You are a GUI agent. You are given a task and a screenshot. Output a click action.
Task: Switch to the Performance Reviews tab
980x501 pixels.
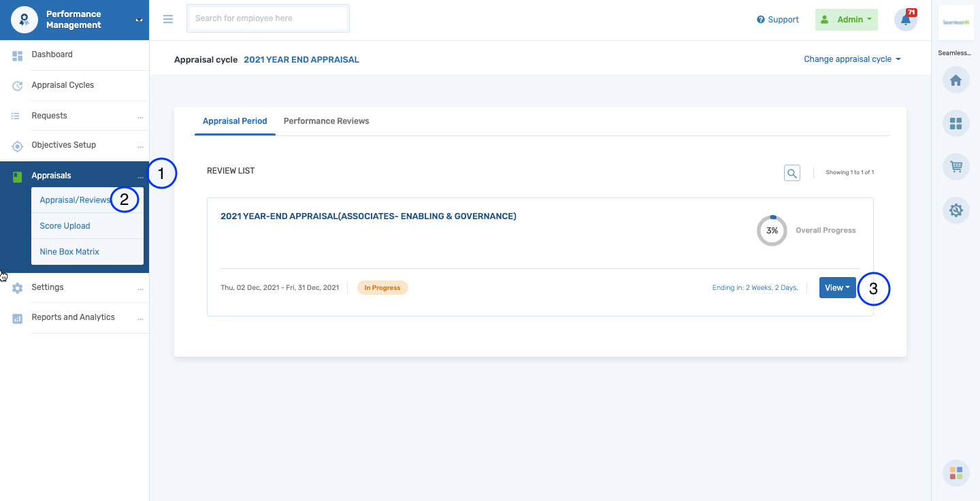[x=326, y=120]
